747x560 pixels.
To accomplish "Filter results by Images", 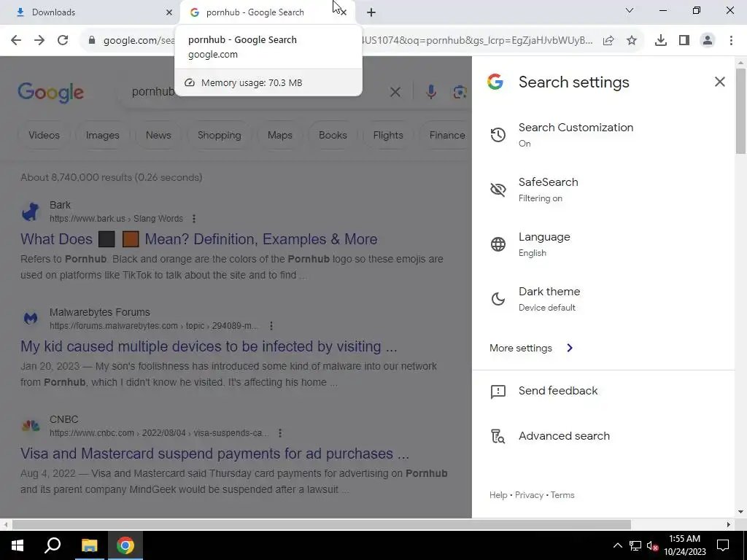I will tap(102, 135).
